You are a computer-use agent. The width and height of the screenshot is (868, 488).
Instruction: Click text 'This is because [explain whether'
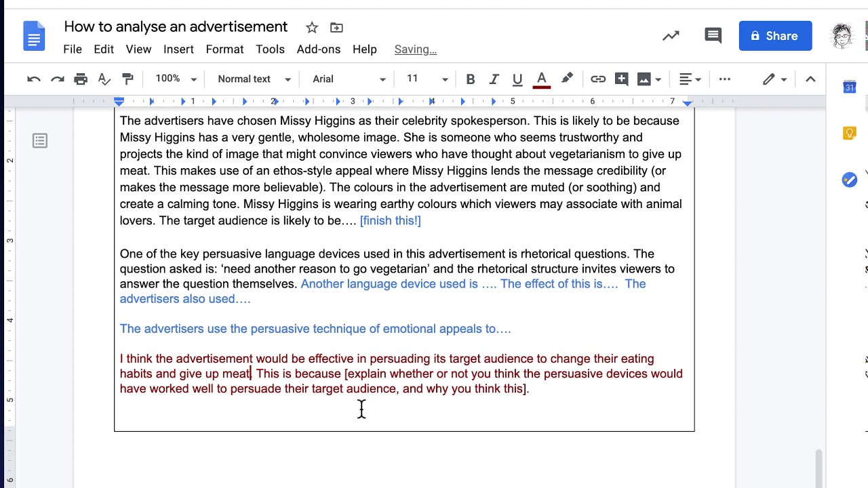(x=344, y=374)
